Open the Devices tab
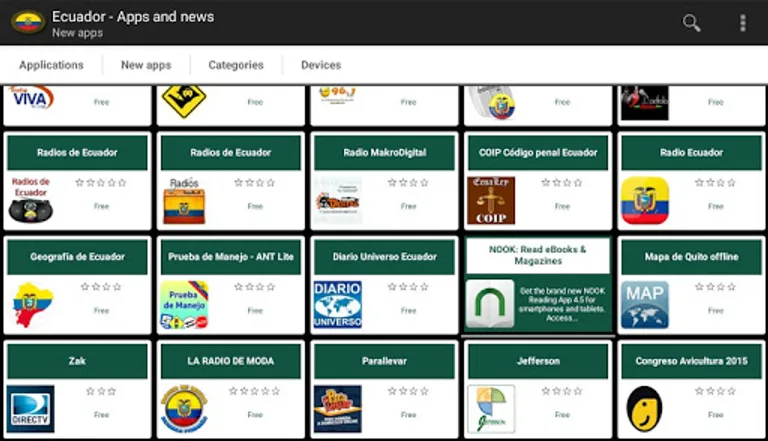Screen dimensions: 768x441 pyautogui.click(x=321, y=65)
